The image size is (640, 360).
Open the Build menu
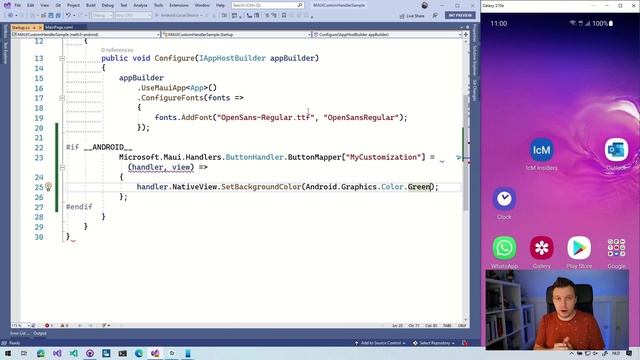(x=91, y=5)
